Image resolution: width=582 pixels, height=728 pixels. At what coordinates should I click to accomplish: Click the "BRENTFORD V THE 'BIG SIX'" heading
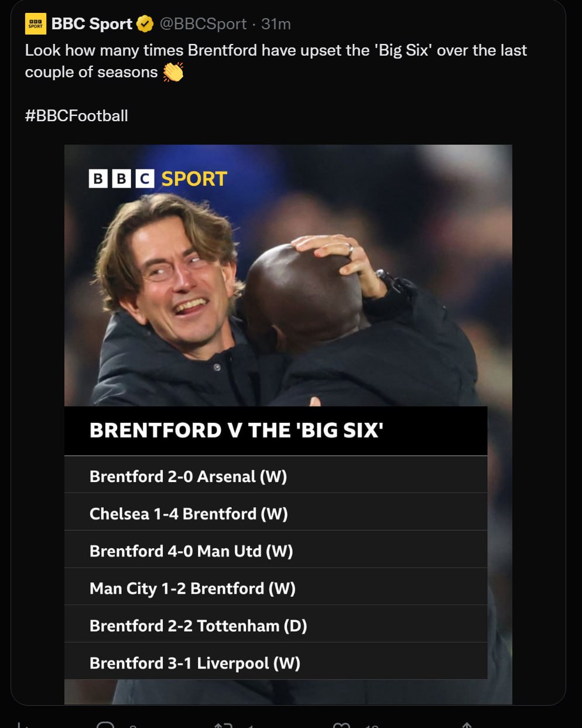[236, 430]
